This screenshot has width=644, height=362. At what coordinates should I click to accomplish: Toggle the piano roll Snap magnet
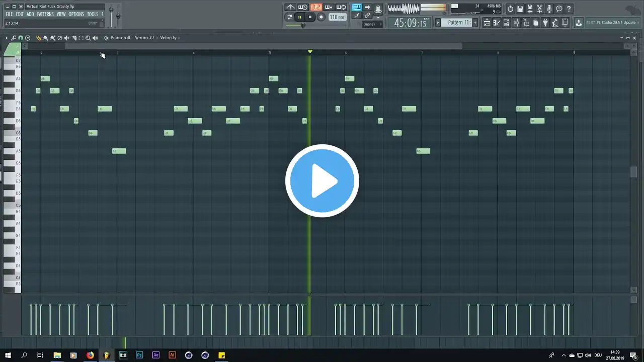tap(21, 38)
